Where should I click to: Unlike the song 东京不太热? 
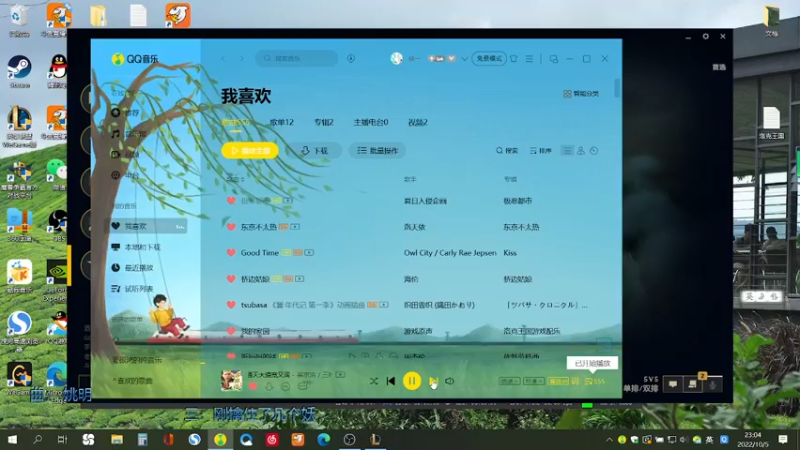(x=231, y=227)
